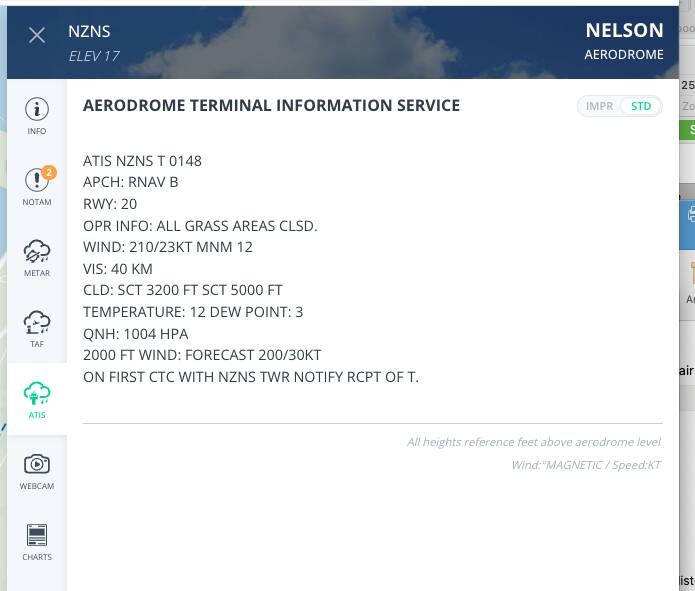695x591 pixels.
Task: View the aerodrome WEBCAM
Action: point(37,470)
